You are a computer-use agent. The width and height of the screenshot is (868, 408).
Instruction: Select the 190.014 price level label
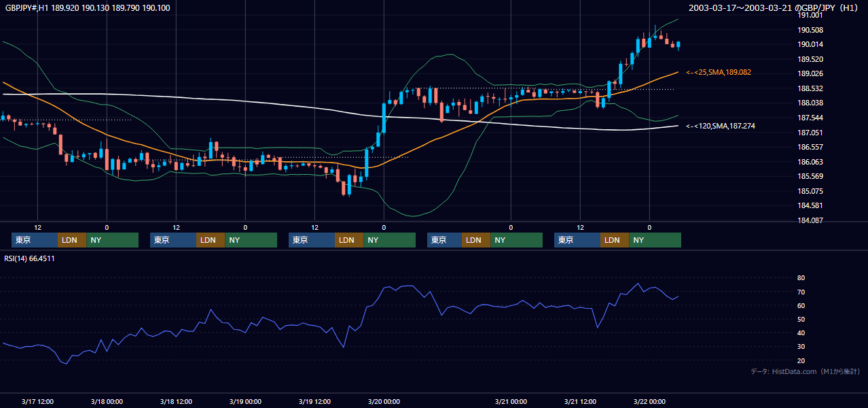[x=810, y=44]
